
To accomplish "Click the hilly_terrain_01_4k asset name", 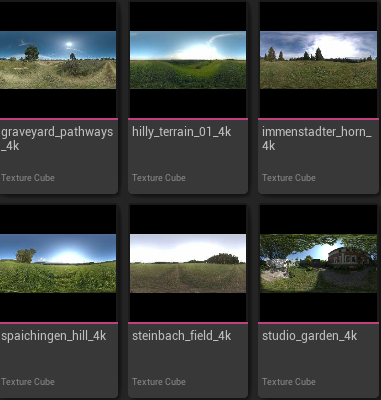I will point(182,132).
